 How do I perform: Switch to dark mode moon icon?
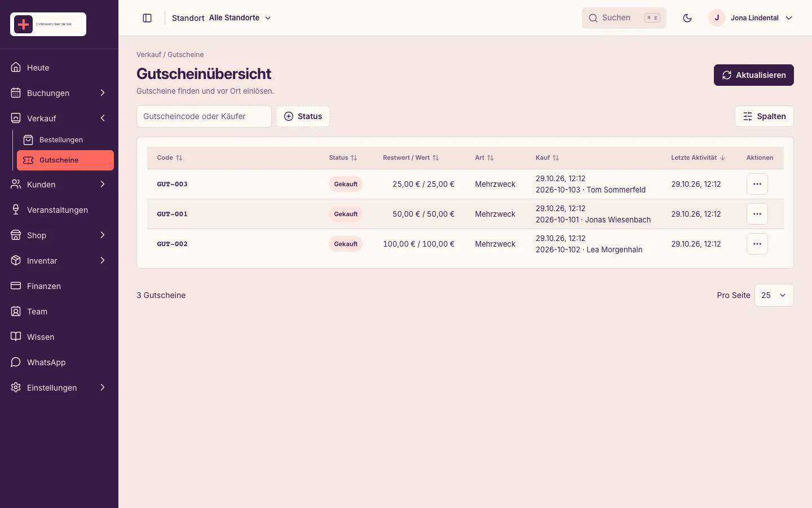click(x=687, y=18)
